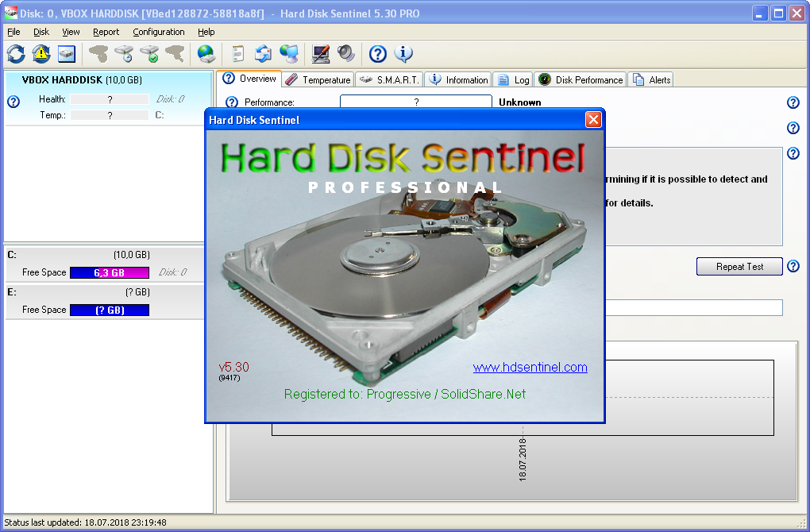
Task: Open the File menu
Action: 13,32
